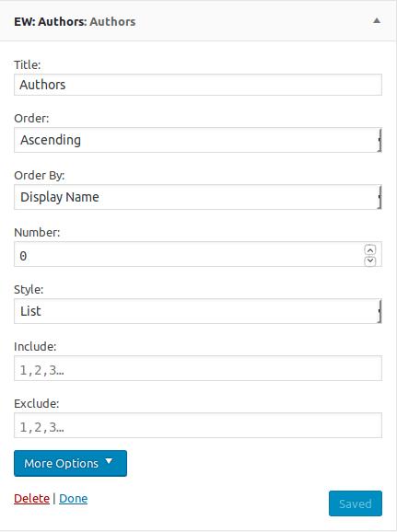Click the Order By select arrow at right edge

379,197
